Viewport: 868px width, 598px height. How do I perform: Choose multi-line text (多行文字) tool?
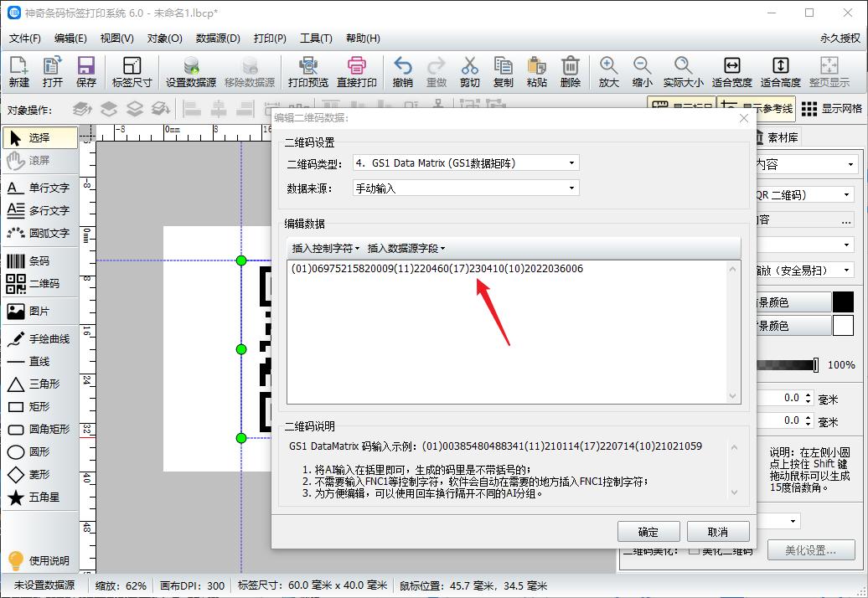point(40,211)
